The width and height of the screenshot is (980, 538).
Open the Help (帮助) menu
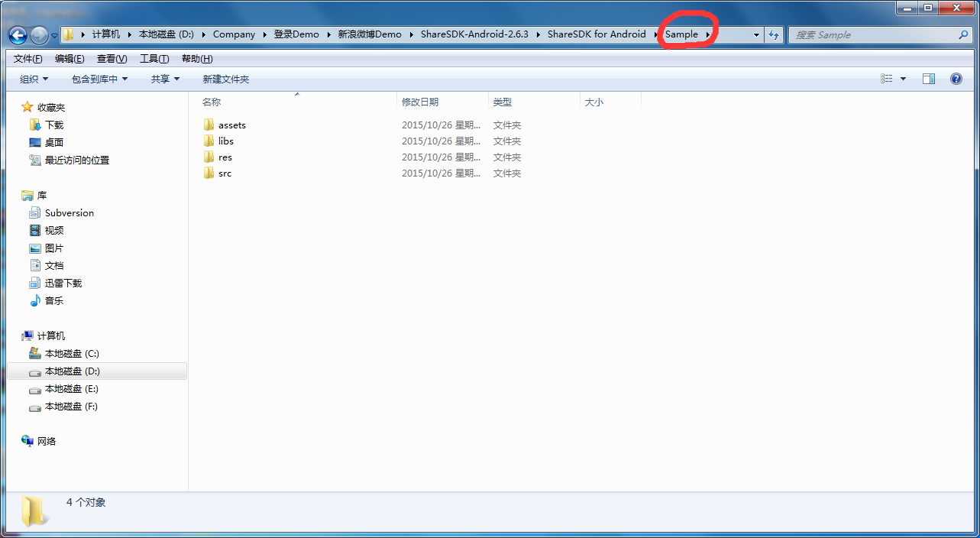pos(197,59)
